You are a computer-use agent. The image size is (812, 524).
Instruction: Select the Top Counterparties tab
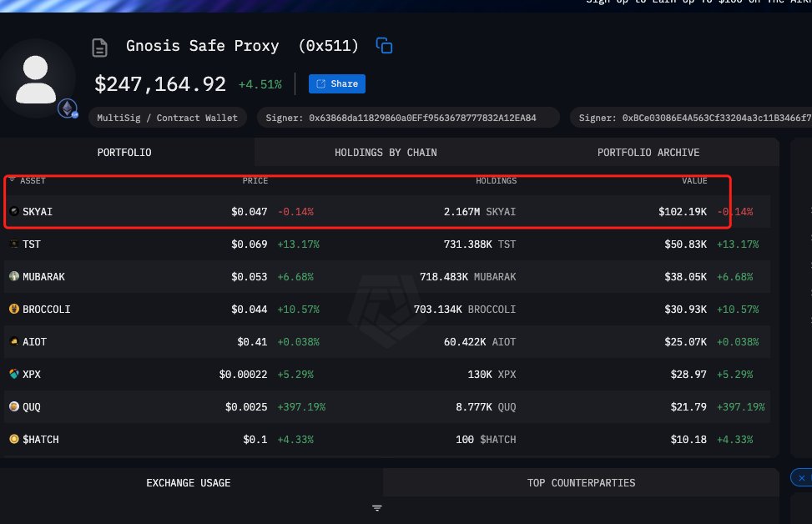[581, 482]
